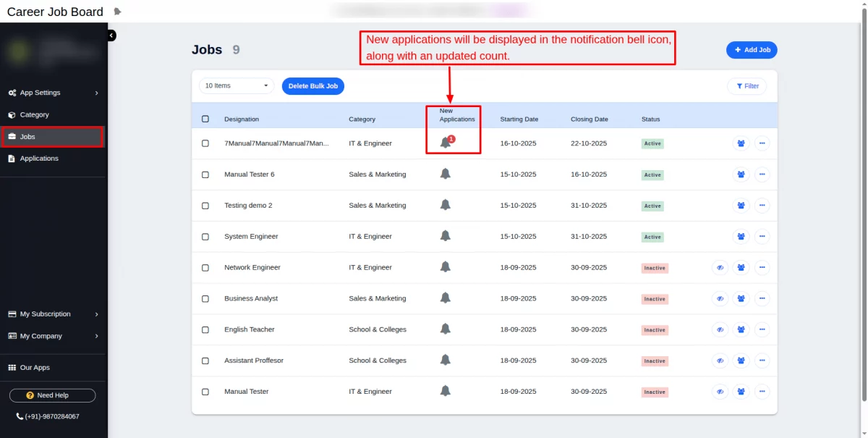Select checkbox for Testing demo 2

pyautogui.click(x=205, y=206)
